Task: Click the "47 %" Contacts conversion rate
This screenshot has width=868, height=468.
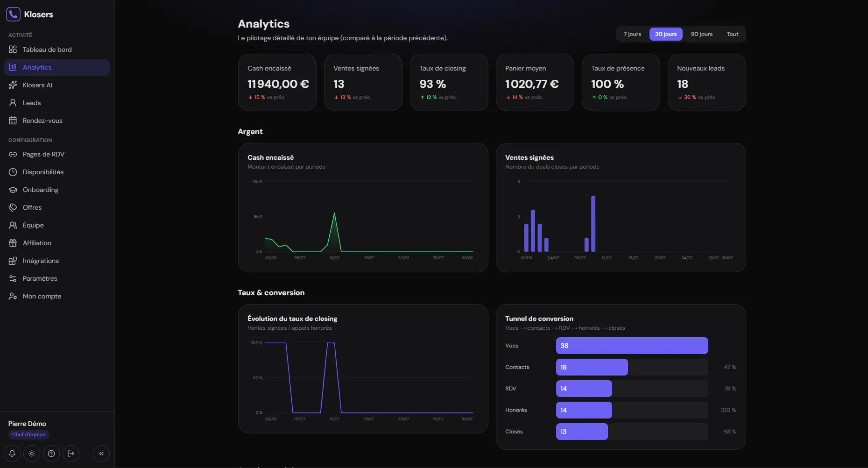Action: click(x=730, y=367)
